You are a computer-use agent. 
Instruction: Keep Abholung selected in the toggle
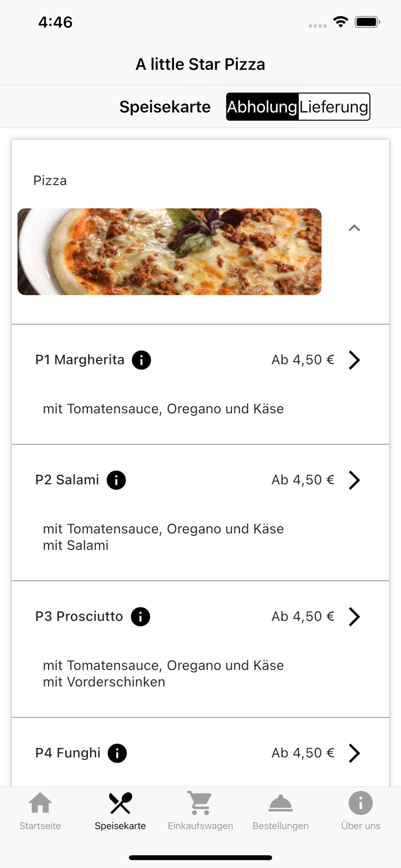(262, 106)
